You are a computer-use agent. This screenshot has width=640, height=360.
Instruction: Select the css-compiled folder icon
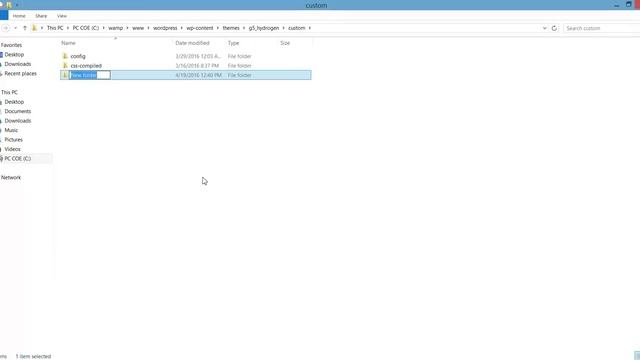click(65, 65)
